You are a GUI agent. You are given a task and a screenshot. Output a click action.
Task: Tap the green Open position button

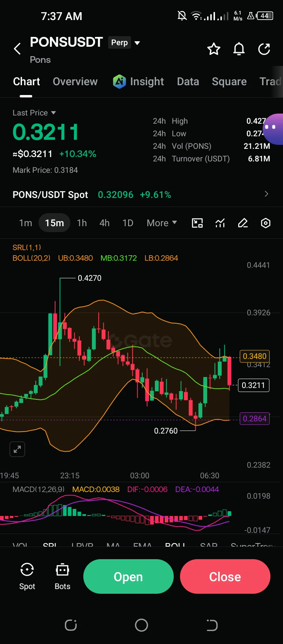click(x=129, y=576)
